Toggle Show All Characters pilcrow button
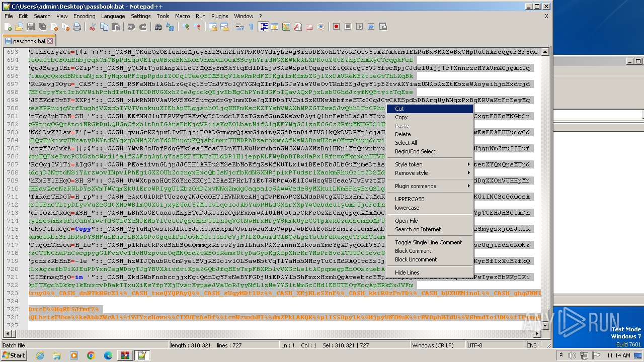Screen dimensions: 644x362 (251, 27)
